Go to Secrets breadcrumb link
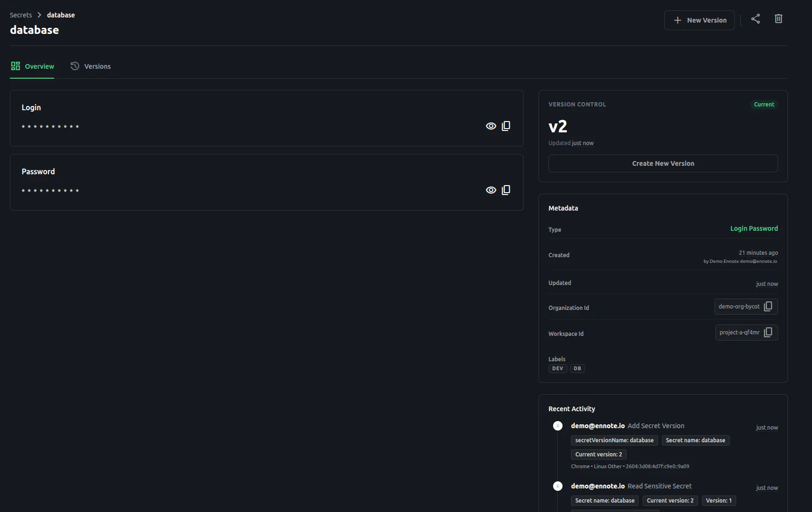 [x=21, y=15]
